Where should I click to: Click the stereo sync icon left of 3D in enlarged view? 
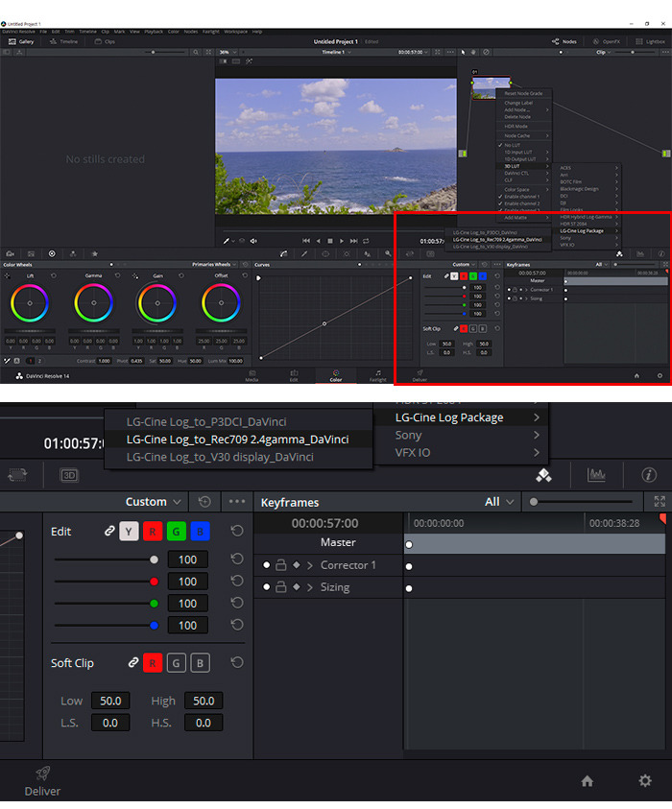[17, 475]
